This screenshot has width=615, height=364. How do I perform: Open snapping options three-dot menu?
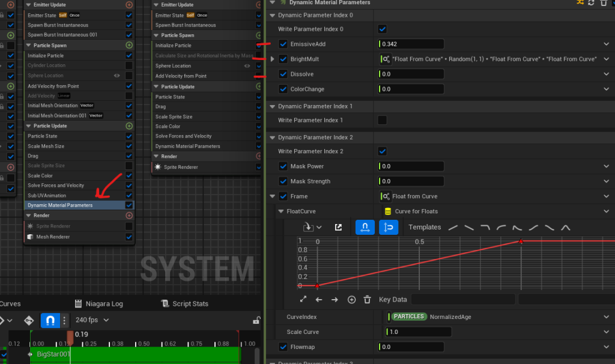pyautogui.click(x=65, y=321)
